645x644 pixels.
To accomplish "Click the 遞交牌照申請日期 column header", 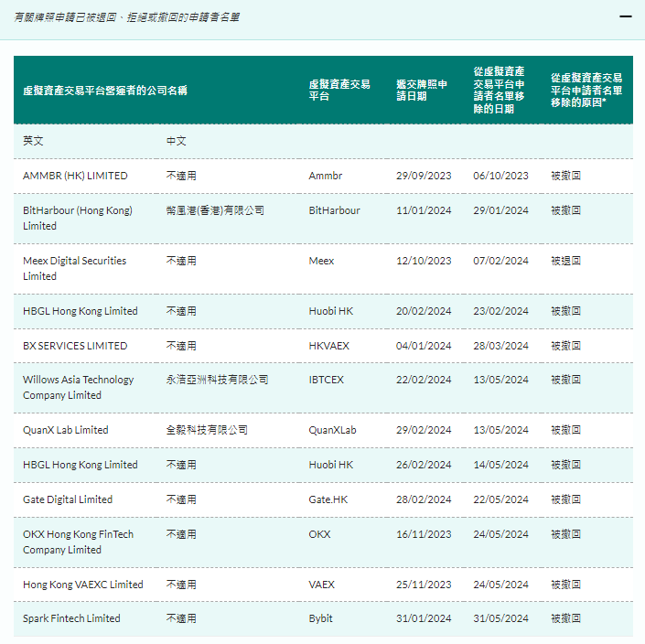I will point(422,90).
